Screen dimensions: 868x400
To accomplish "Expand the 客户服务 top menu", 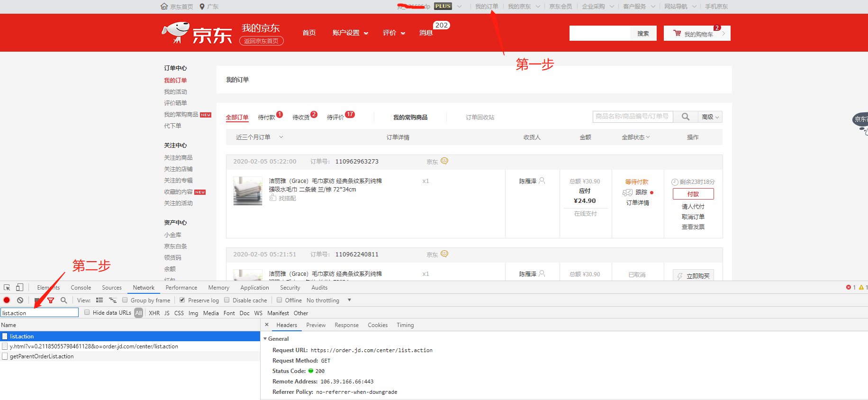I will click(x=639, y=6).
